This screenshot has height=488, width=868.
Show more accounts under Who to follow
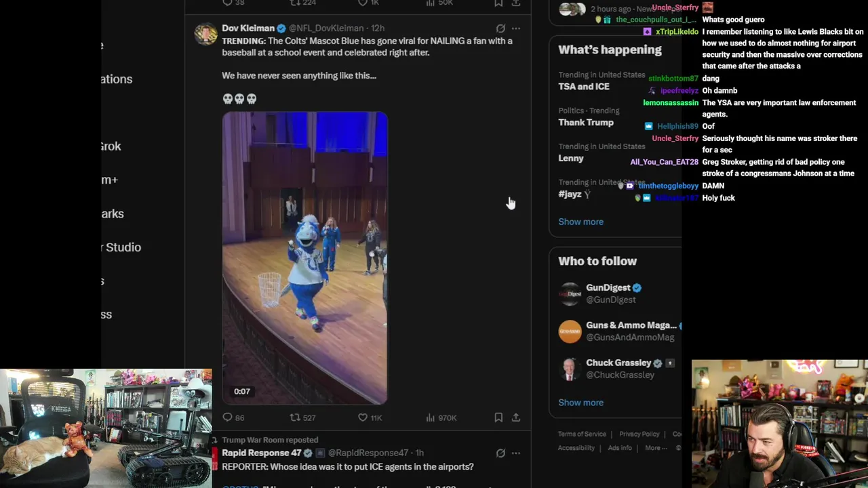580,403
